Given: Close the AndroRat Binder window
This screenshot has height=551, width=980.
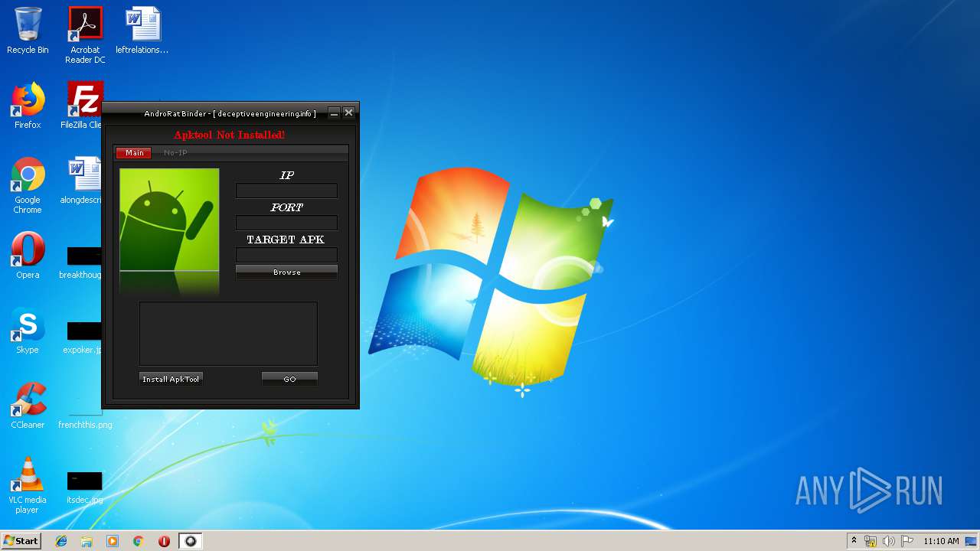Looking at the screenshot, I should coord(348,112).
